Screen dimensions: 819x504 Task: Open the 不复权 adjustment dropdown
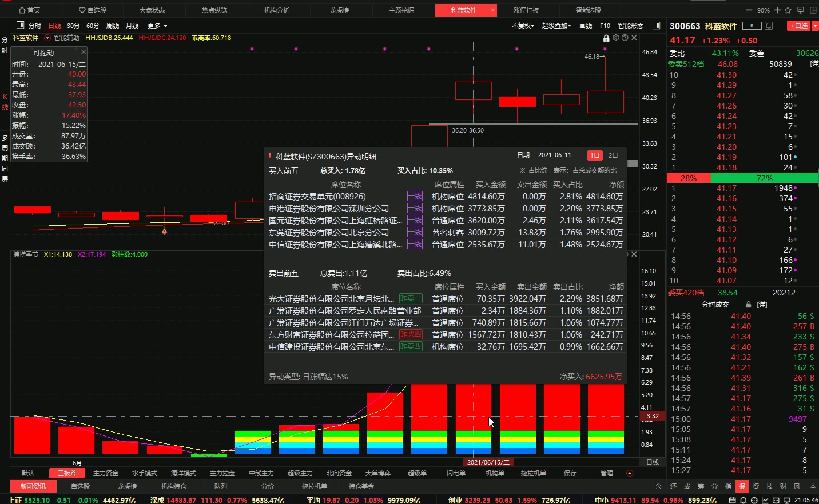[x=523, y=26]
